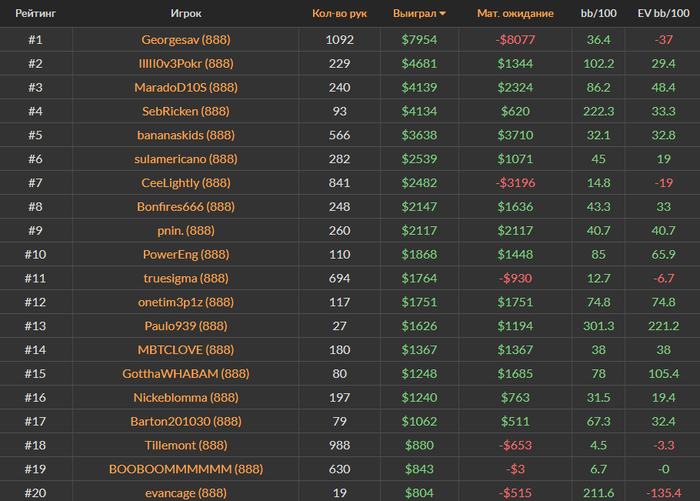
Task: Open player PowerEng (888) profile
Action: (x=186, y=255)
